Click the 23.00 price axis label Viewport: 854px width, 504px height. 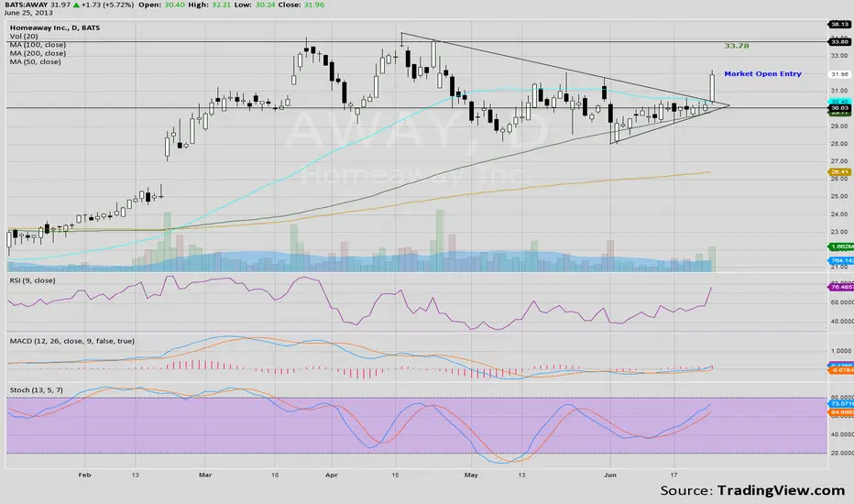[839, 232]
